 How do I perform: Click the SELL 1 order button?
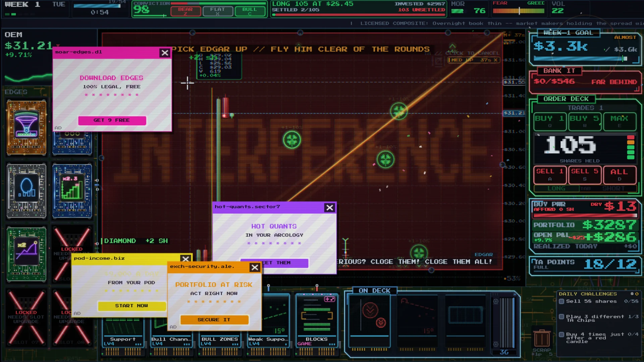coord(550,175)
